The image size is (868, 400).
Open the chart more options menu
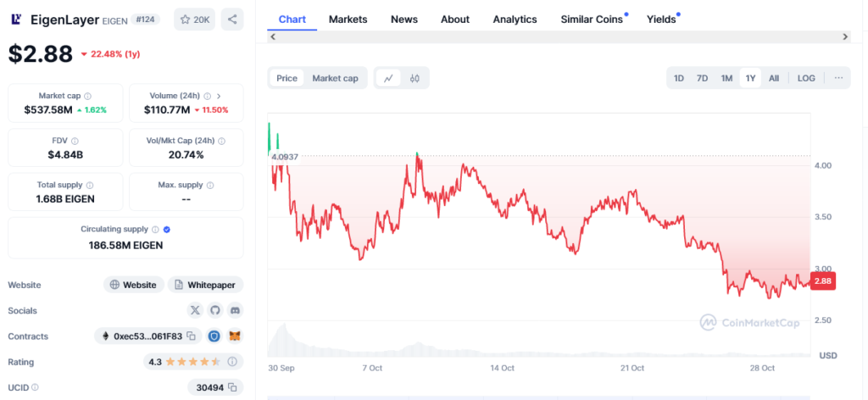838,78
